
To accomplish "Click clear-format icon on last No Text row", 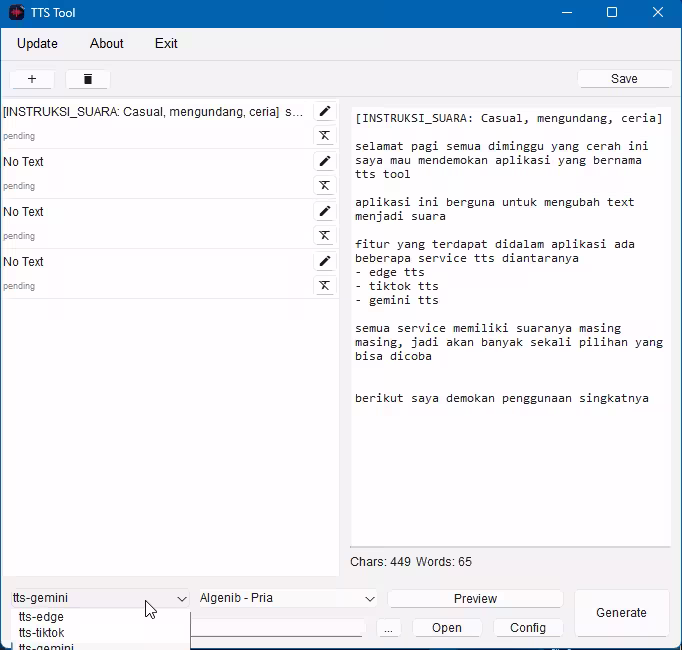I will [x=324, y=286].
